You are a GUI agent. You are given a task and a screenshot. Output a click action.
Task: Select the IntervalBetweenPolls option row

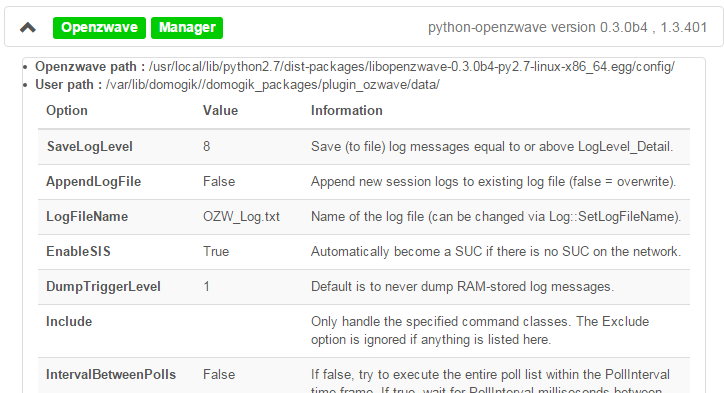tap(364, 375)
